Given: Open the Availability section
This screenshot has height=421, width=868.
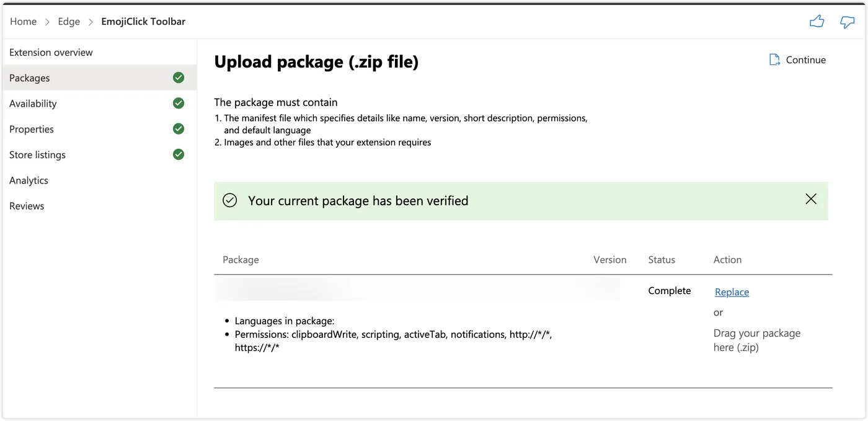Looking at the screenshot, I should (x=33, y=104).
